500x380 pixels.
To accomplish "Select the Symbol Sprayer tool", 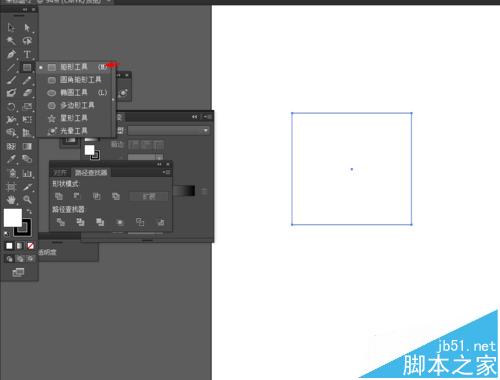I will click(12, 173).
